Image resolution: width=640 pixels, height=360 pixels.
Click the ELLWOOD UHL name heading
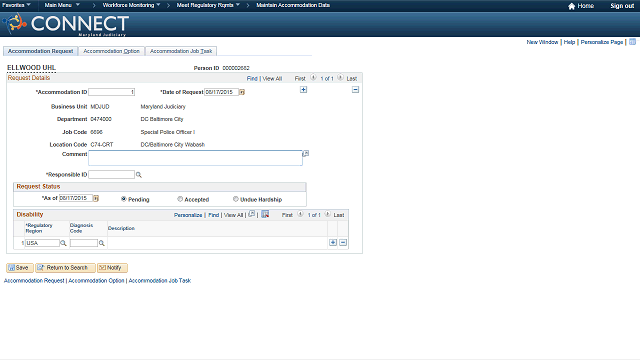(x=31, y=68)
